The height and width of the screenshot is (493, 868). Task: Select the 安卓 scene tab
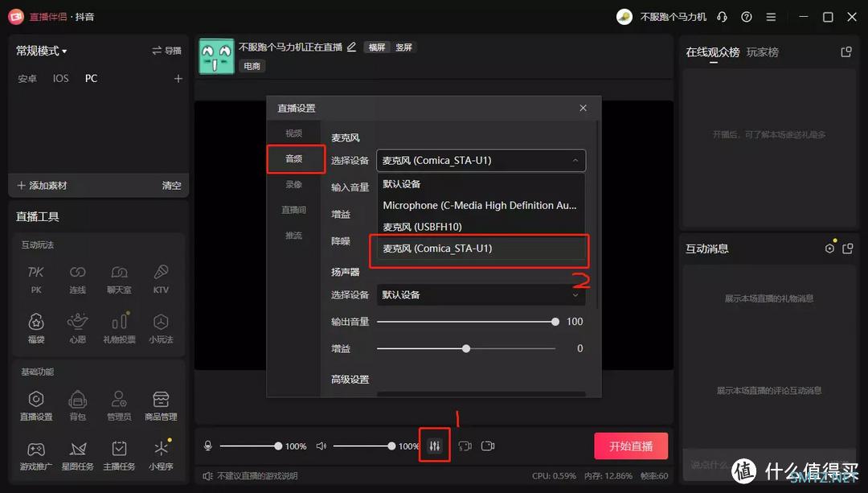tap(27, 79)
